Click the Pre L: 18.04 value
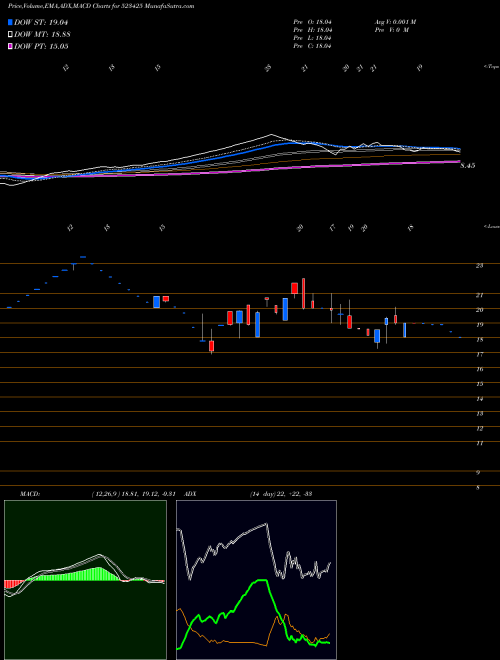Image resolution: width=500 pixels, height=660 pixels. tap(313, 38)
